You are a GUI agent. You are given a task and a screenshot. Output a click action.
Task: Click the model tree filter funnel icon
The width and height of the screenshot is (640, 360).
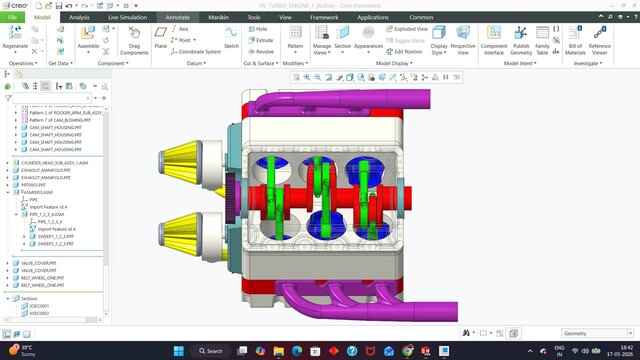[x=8, y=98]
